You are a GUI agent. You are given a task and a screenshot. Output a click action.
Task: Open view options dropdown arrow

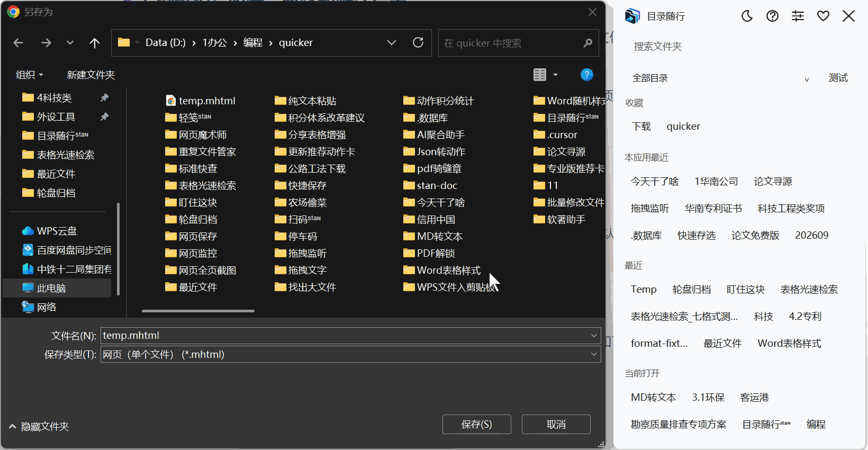click(x=555, y=75)
